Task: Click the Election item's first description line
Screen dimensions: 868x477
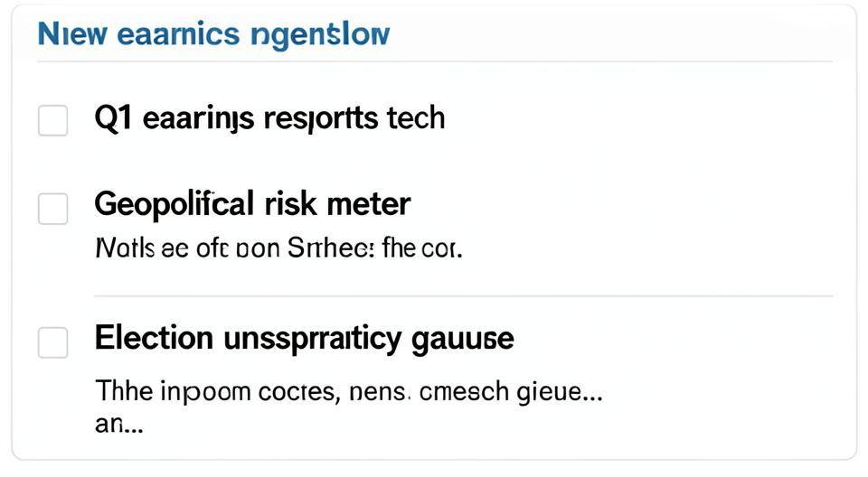Action: [x=348, y=392]
